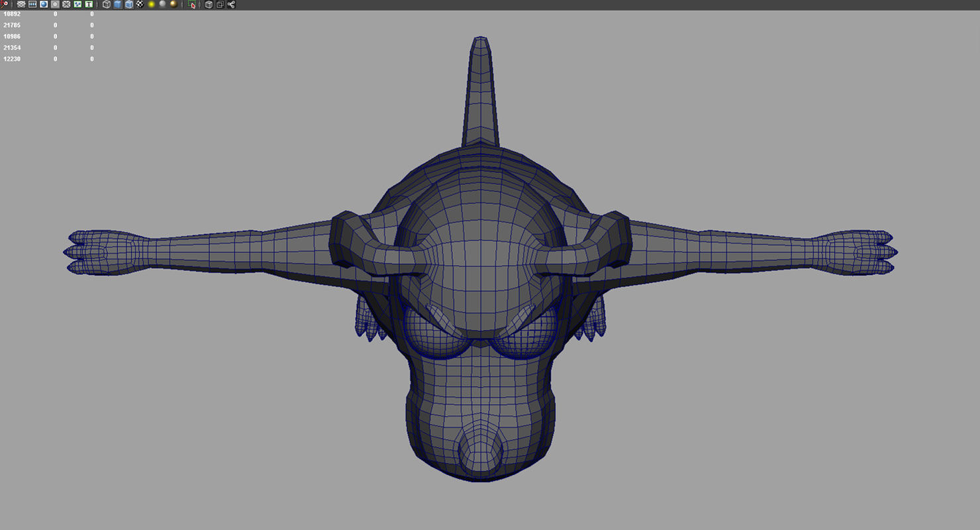The width and height of the screenshot is (980, 530).
Task: Toggle X-Ray Joints icon
Action: tap(231, 5)
